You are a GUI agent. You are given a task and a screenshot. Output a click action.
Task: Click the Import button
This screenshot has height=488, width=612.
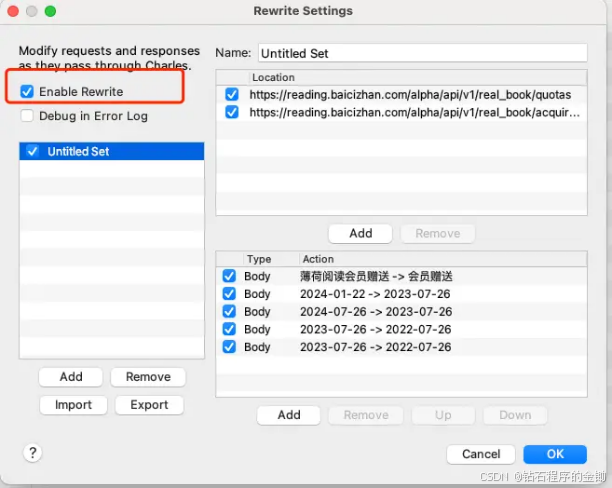(x=73, y=405)
